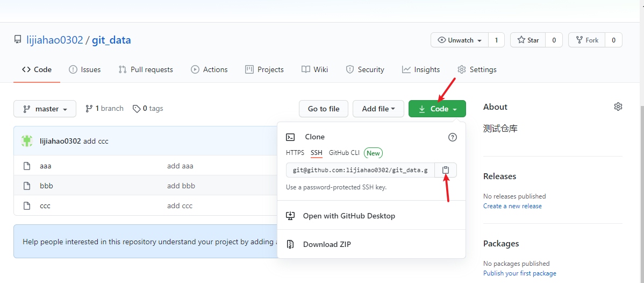The height and width of the screenshot is (283, 644).
Task: Copy the SSH clone URL via clipboard icon
Action: click(x=446, y=170)
